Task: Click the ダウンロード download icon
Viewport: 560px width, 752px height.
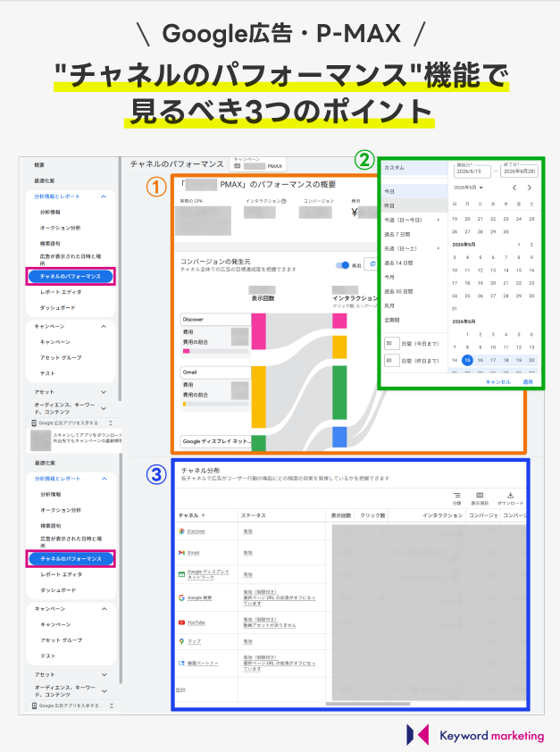Action: pyautogui.click(x=511, y=496)
